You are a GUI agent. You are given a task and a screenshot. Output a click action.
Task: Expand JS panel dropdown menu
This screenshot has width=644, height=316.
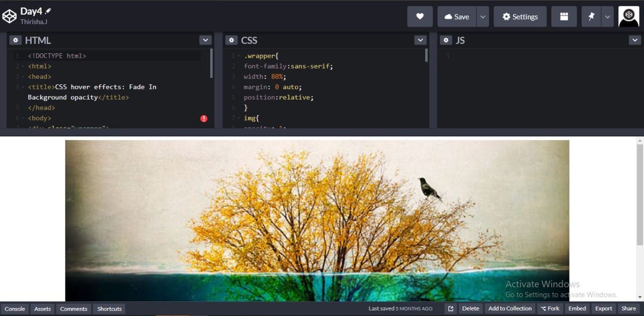pyautogui.click(x=635, y=40)
